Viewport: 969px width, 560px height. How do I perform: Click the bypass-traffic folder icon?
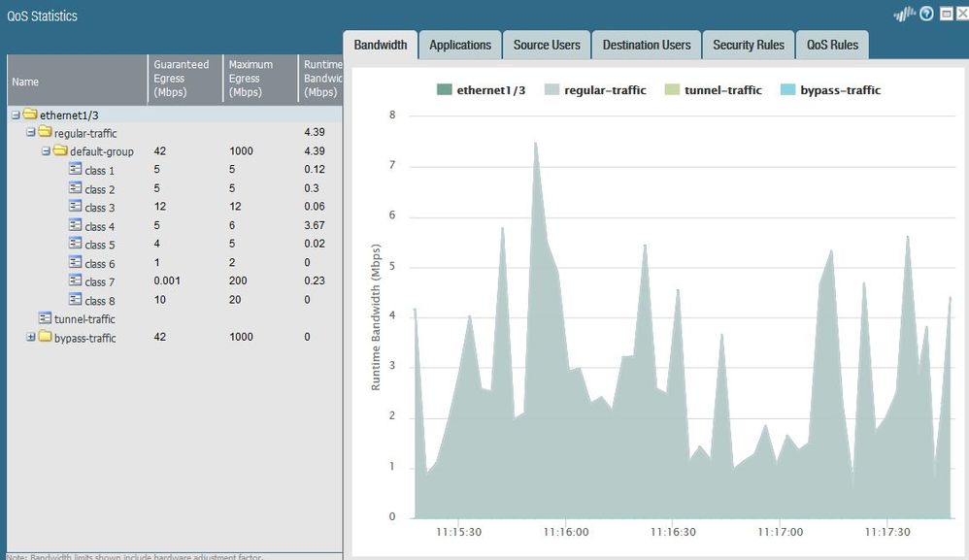pyautogui.click(x=45, y=337)
